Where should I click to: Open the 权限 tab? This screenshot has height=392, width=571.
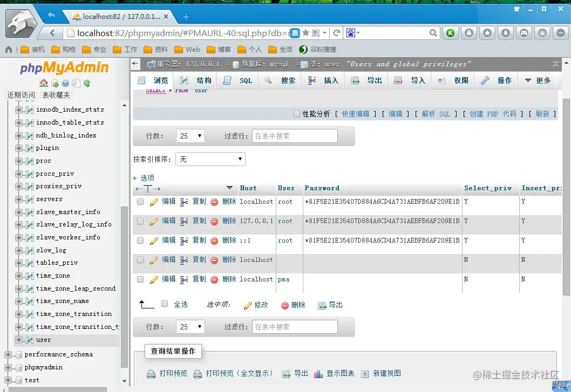pyautogui.click(x=453, y=80)
